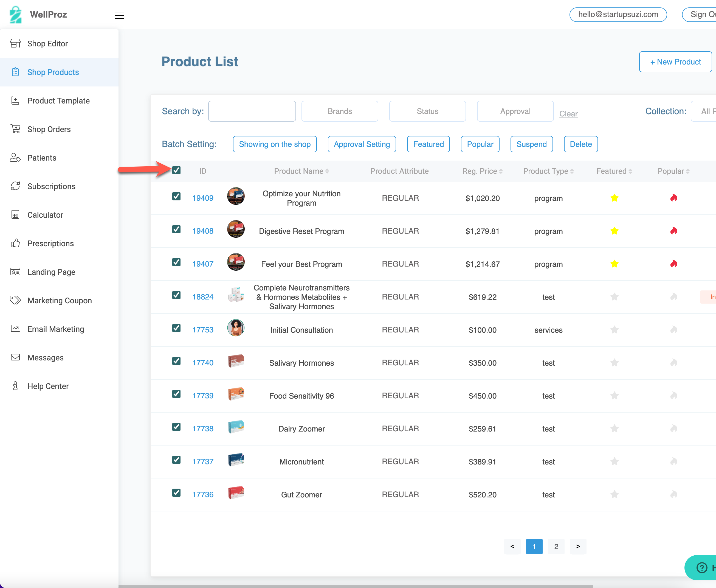Click the Search by input field

click(252, 111)
